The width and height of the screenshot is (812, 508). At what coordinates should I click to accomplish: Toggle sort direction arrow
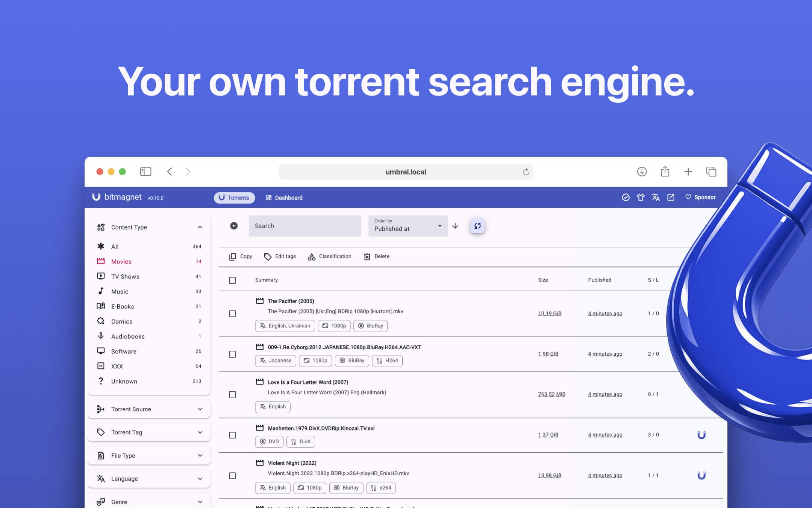pyautogui.click(x=455, y=226)
